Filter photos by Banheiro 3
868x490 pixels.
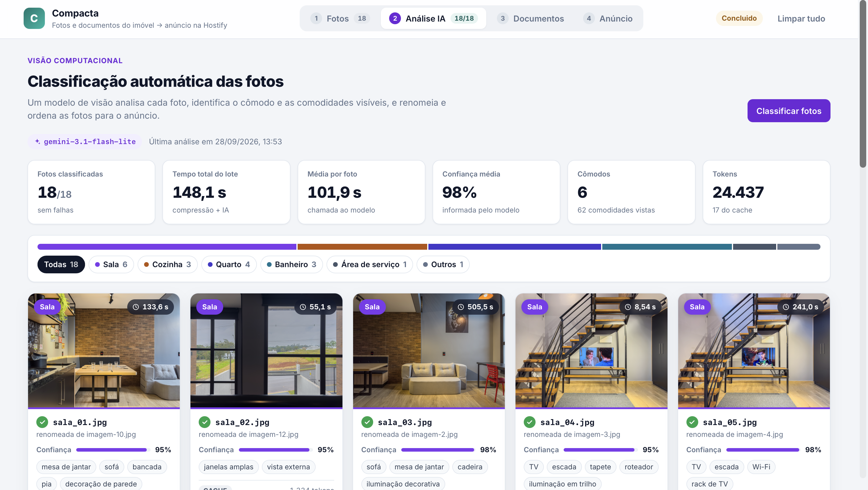[x=291, y=264]
